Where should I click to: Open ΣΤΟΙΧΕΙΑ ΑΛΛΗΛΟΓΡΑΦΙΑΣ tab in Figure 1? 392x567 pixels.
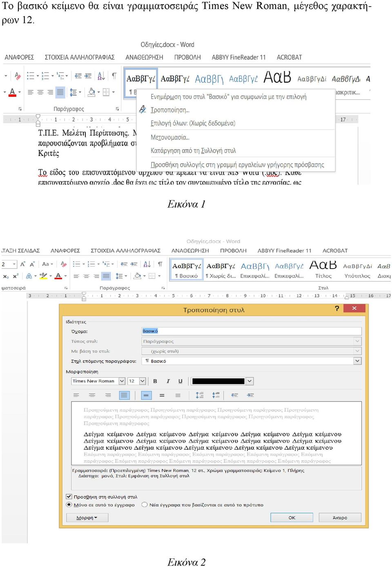80,57
